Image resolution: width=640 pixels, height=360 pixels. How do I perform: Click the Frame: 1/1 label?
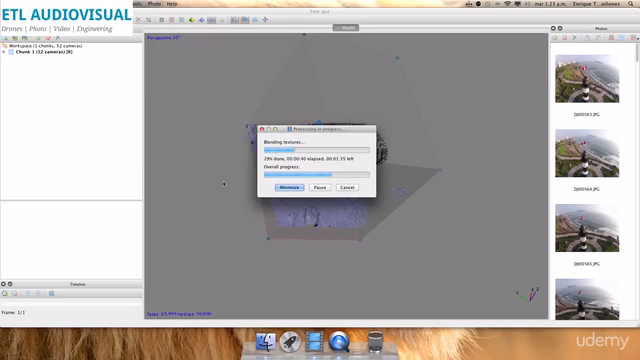[13, 312]
